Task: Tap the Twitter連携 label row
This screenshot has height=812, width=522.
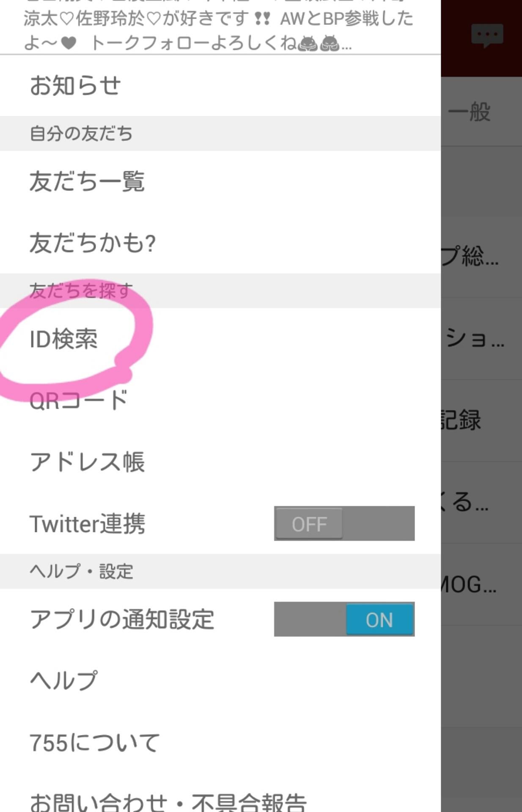Action: point(87,524)
